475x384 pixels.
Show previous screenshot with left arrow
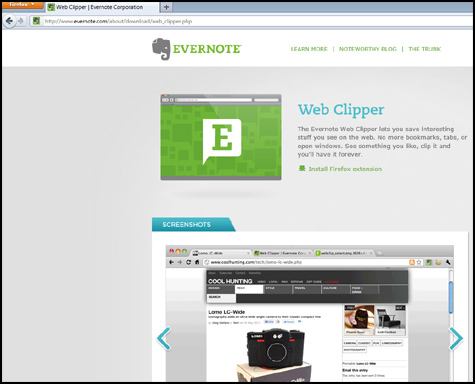[164, 338]
